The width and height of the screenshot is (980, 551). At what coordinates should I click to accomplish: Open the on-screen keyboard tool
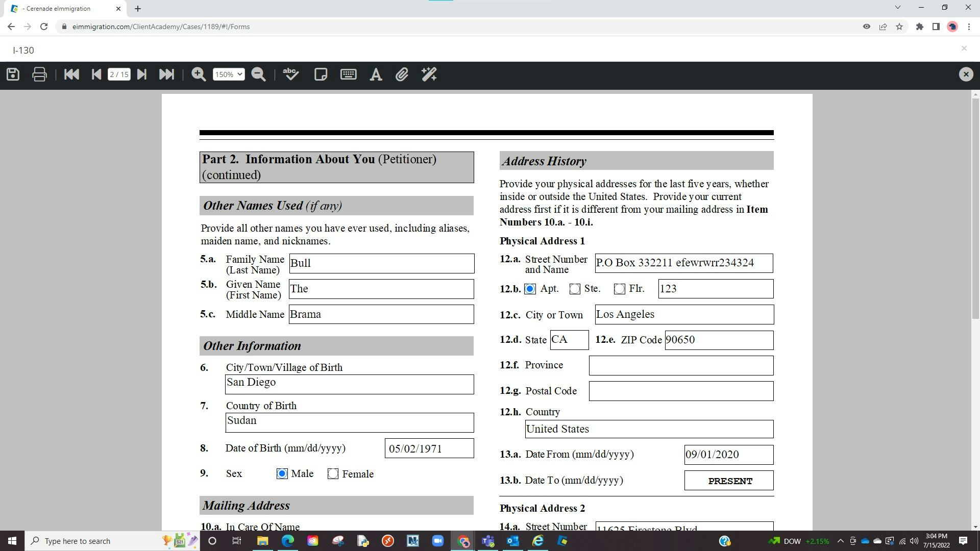pyautogui.click(x=348, y=74)
